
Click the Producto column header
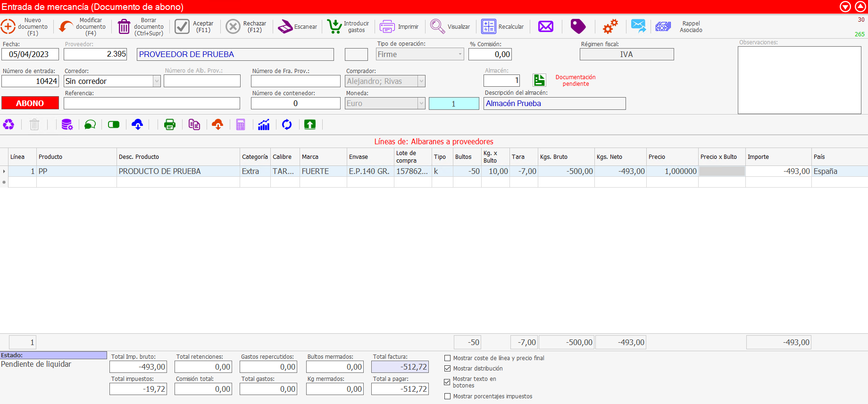click(50, 157)
